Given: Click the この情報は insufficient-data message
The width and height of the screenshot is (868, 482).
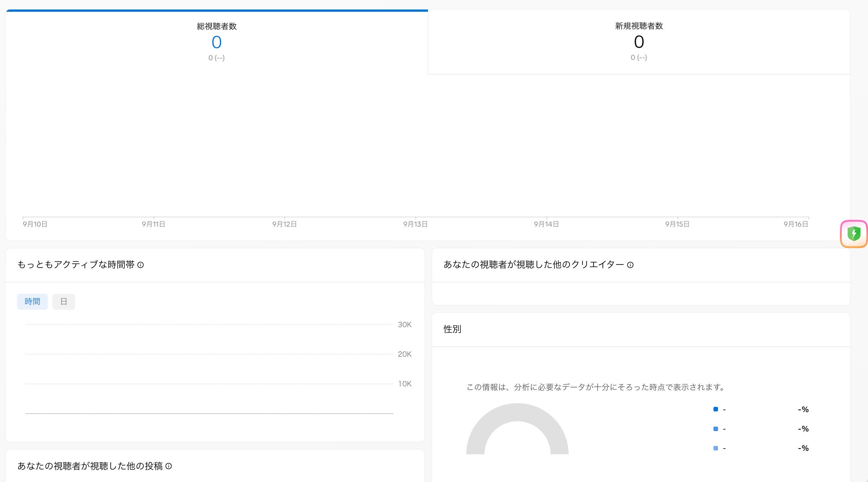Looking at the screenshot, I should pos(596,387).
